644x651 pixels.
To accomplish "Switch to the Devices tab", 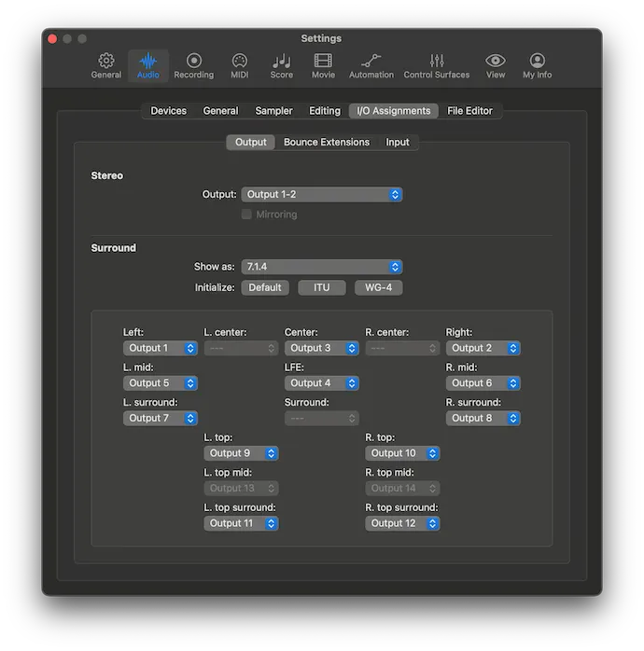I will [168, 111].
